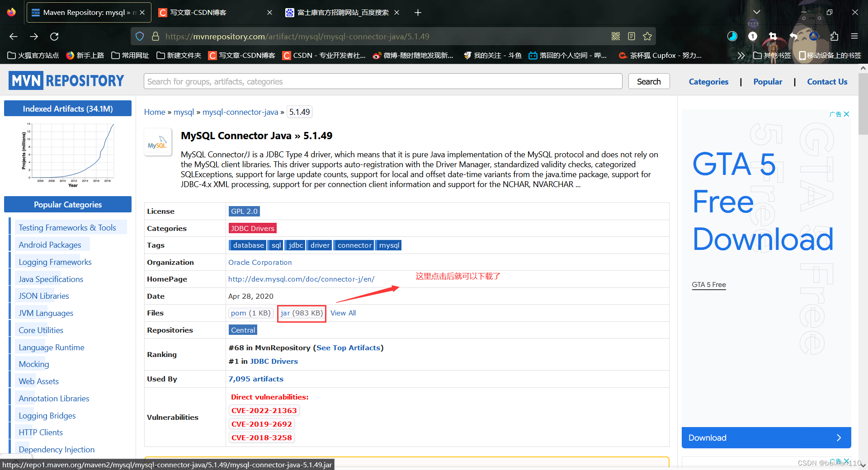Click the mysql-connector-java breadcrumb link
This screenshot has width=868, height=470.
[240, 112]
